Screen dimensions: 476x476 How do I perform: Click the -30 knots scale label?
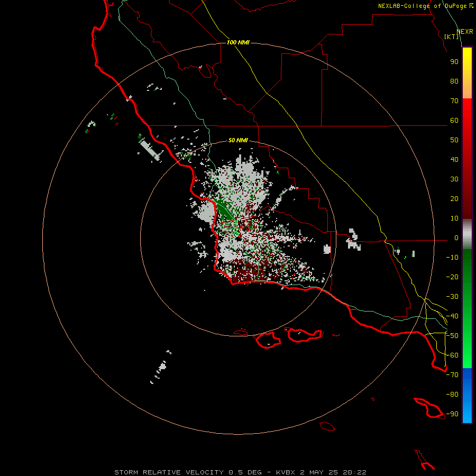(x=452, y=297)
